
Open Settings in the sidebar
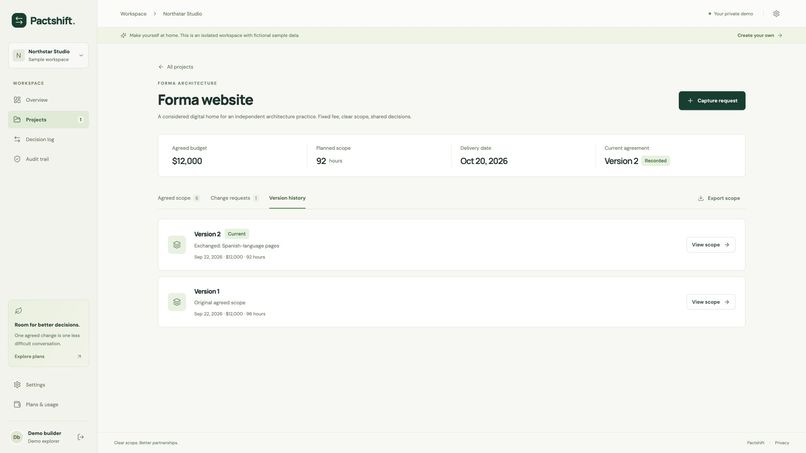(x=48, y=385)
